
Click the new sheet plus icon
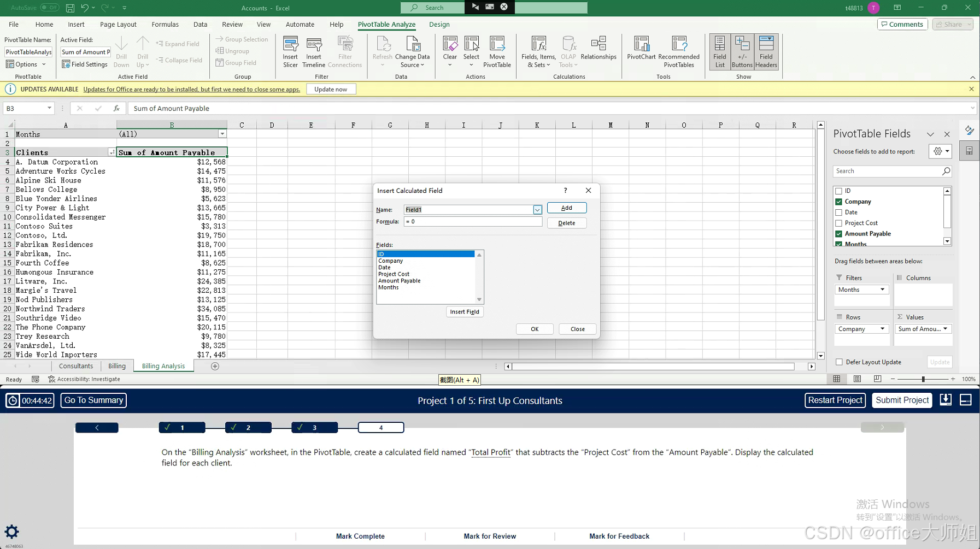pyautogui.click(x=215, y=366)
